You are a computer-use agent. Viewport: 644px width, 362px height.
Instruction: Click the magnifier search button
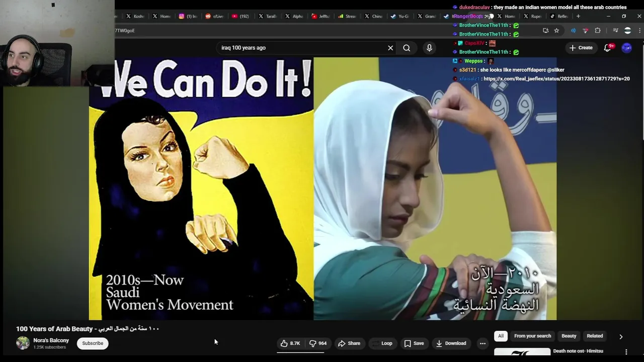pyautogui.click(x=407, y=48)
